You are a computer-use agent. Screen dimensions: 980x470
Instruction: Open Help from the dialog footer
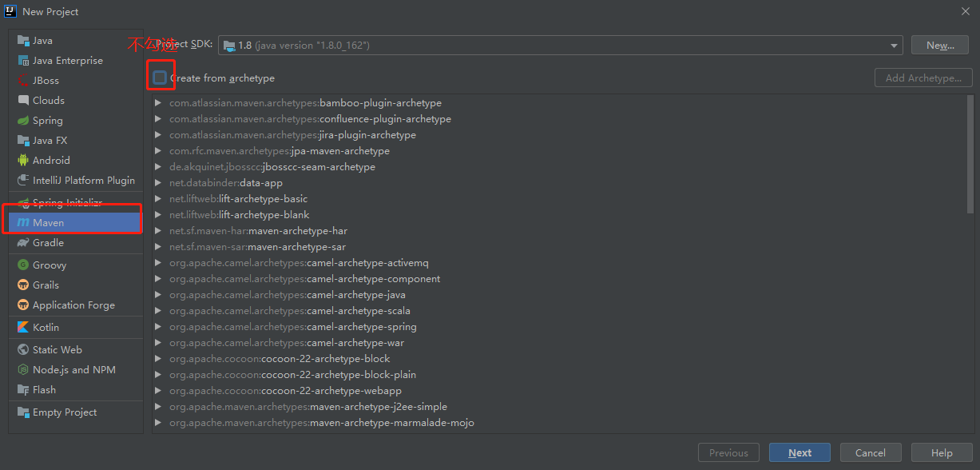pos(942,452)
